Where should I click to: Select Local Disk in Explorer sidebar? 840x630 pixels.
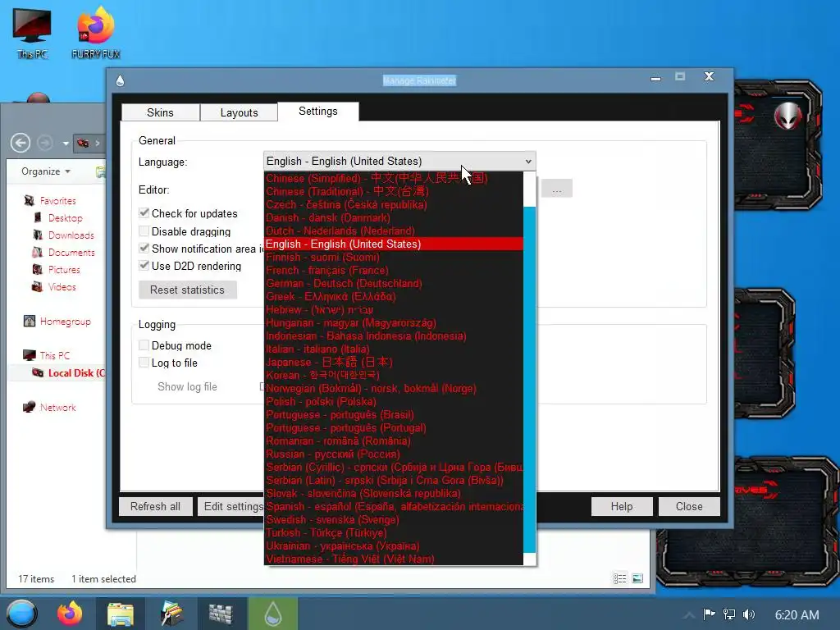tap(75, 373)
